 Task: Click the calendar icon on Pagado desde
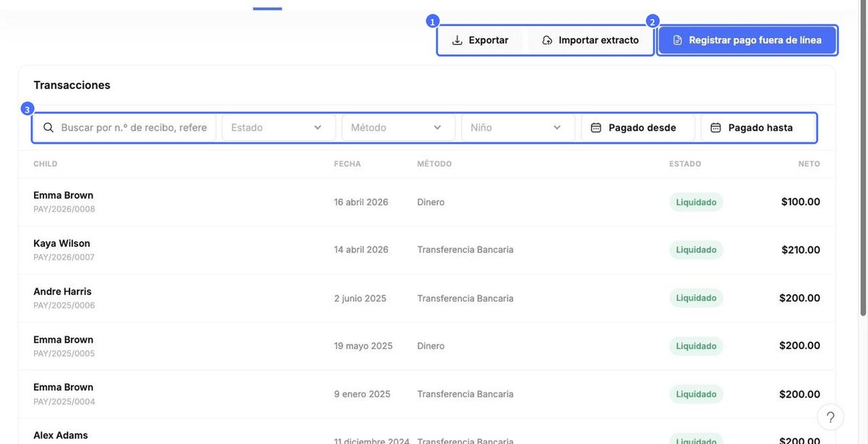point(596,128)
